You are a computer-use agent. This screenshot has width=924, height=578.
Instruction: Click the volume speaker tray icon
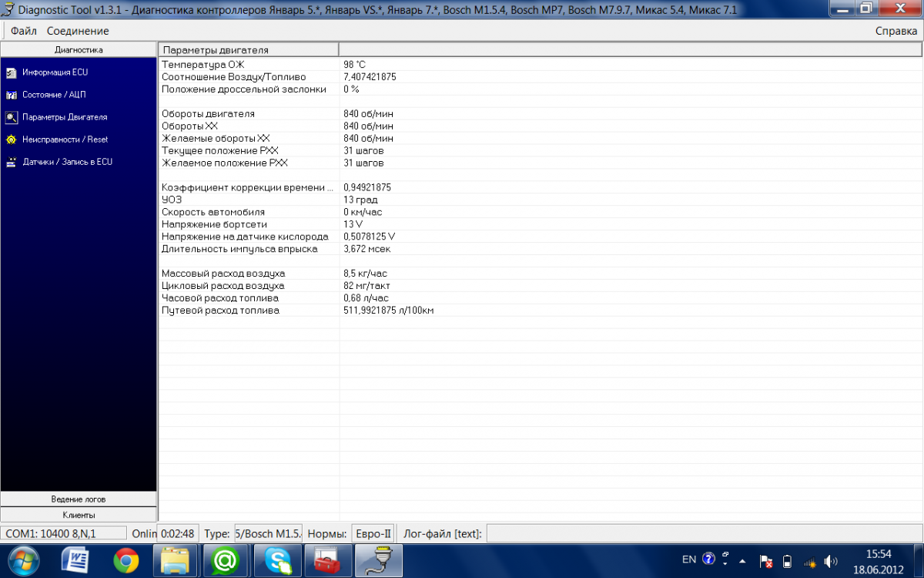point(830,561)
